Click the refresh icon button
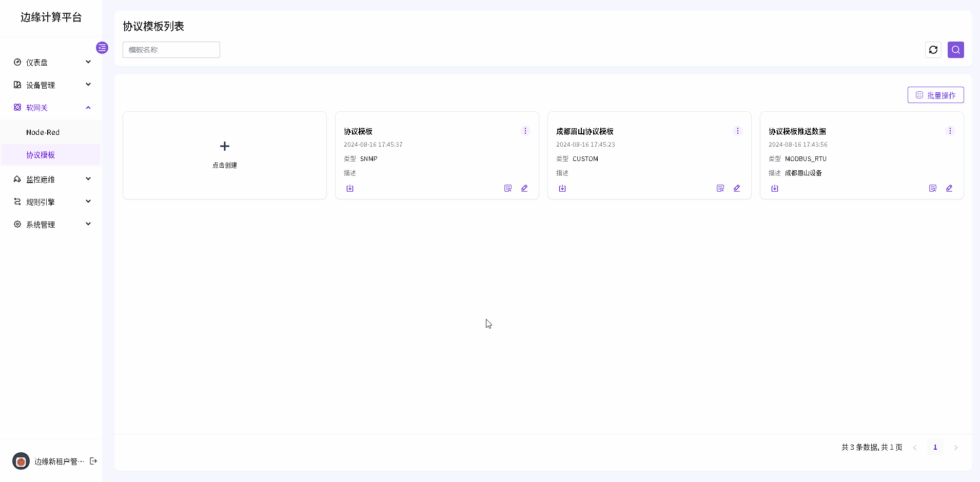The width and height of the screenshot is (980, 482). click(933, 50)
